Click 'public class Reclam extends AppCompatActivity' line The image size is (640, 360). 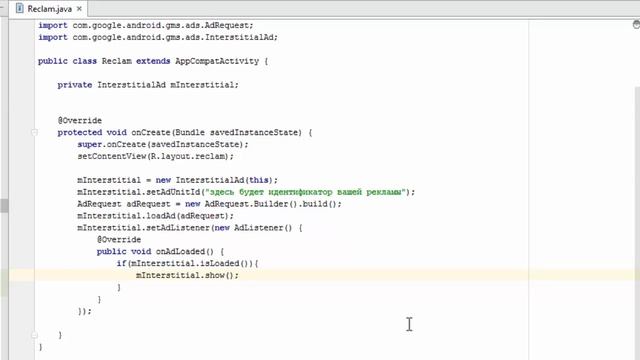coord(153,61)
